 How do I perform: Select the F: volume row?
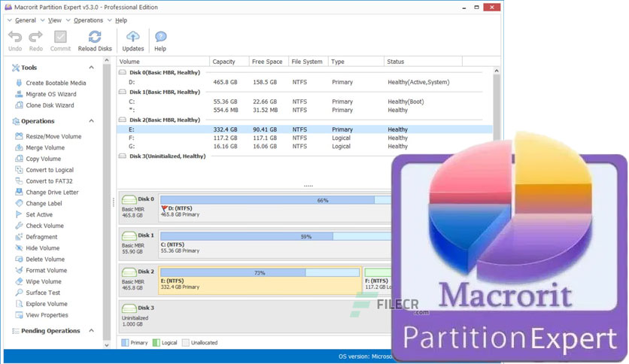tap(305, 138)
